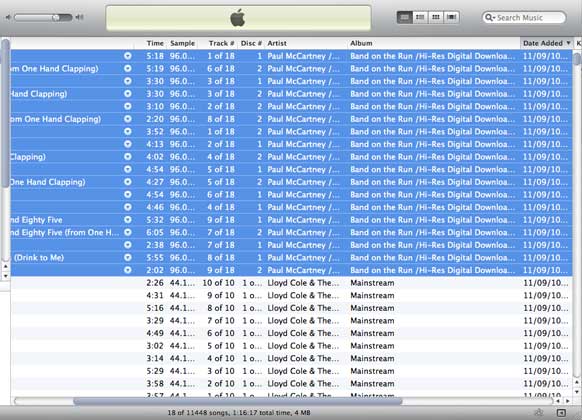This screenshot has height=420, width=582.
Task: Switch to album list view
Action: coord(420,17)
